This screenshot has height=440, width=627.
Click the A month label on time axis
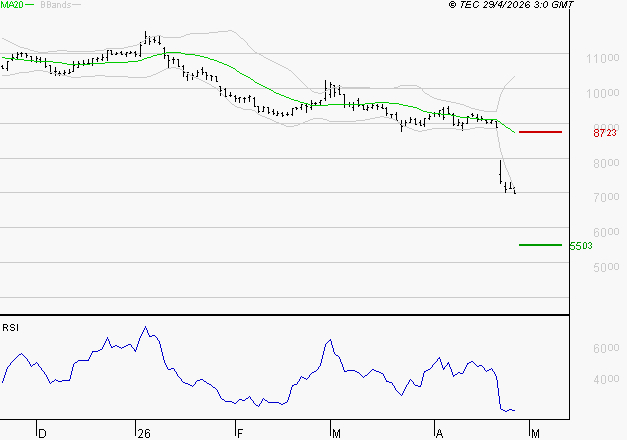point(439,434)
